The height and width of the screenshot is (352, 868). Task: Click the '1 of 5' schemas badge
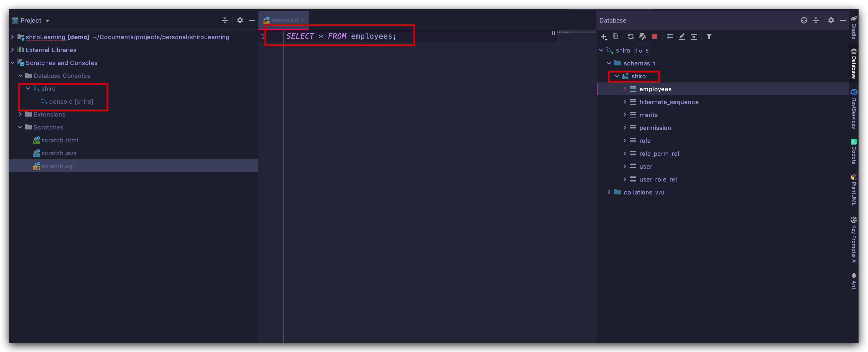pos(642,50)
